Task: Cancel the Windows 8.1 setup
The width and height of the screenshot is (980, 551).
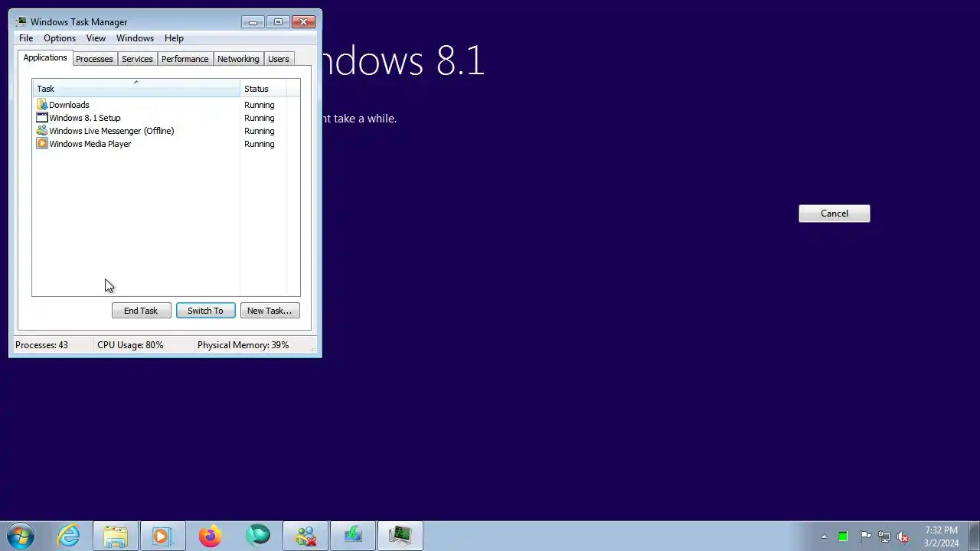Action: tap(835, 214)
